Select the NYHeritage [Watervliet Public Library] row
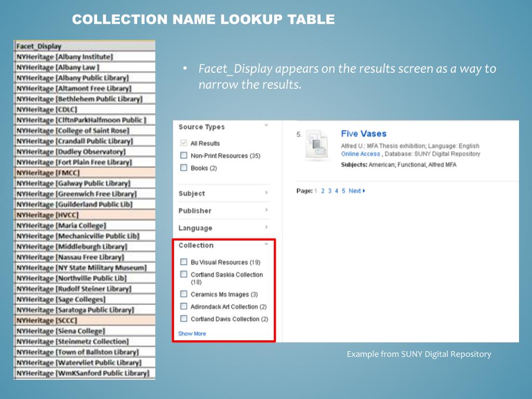The image size is (532, 399). [85, 362]
